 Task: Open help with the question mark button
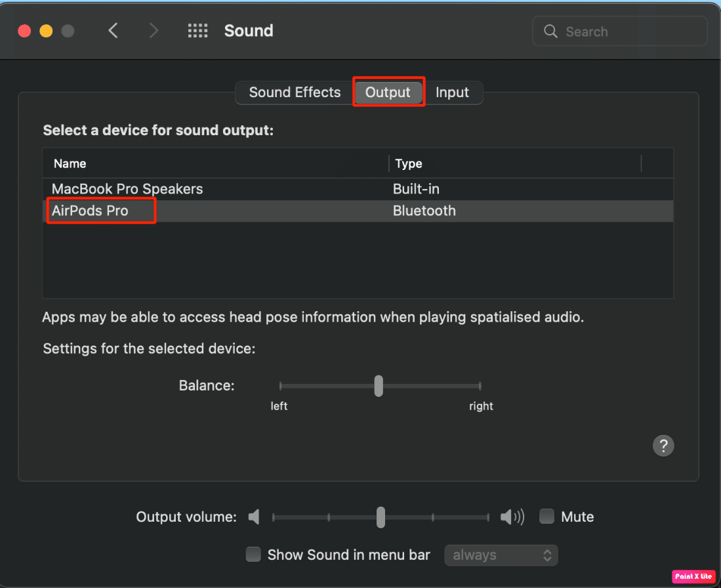[x=663, y=446]
